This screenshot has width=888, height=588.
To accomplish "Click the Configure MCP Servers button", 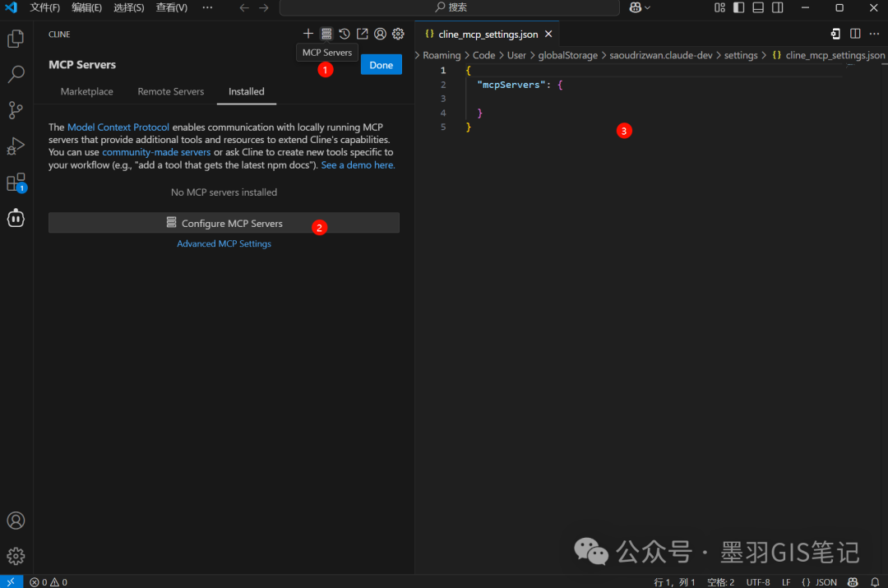I will pyautogui.click(x=224, y=223).
